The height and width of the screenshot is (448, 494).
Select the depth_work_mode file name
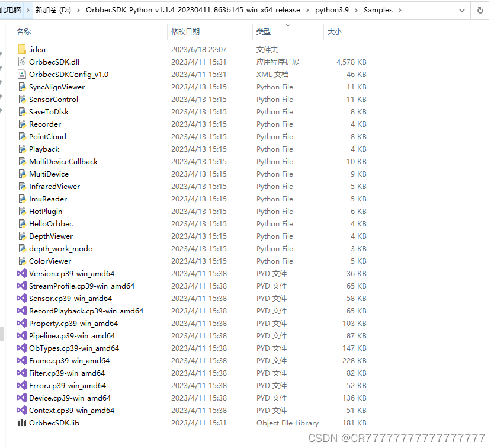pos(60,249)
